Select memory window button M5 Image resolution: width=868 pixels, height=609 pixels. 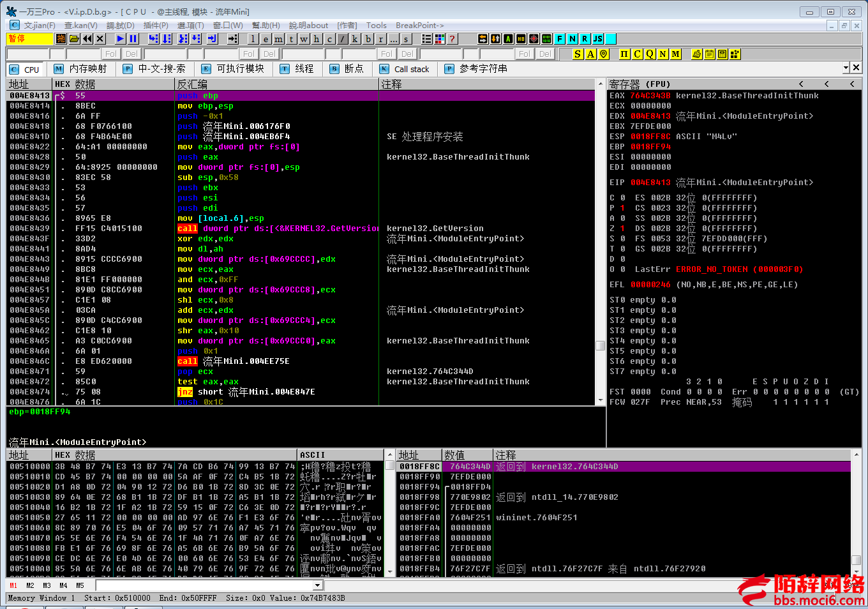click(x=80, y=585)
